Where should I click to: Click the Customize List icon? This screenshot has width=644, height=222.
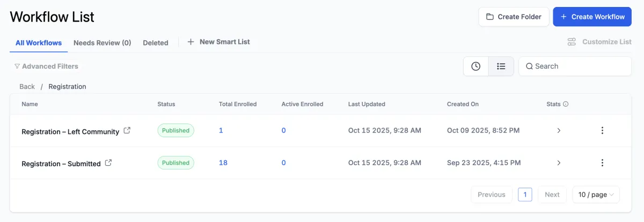pos(572,42)
